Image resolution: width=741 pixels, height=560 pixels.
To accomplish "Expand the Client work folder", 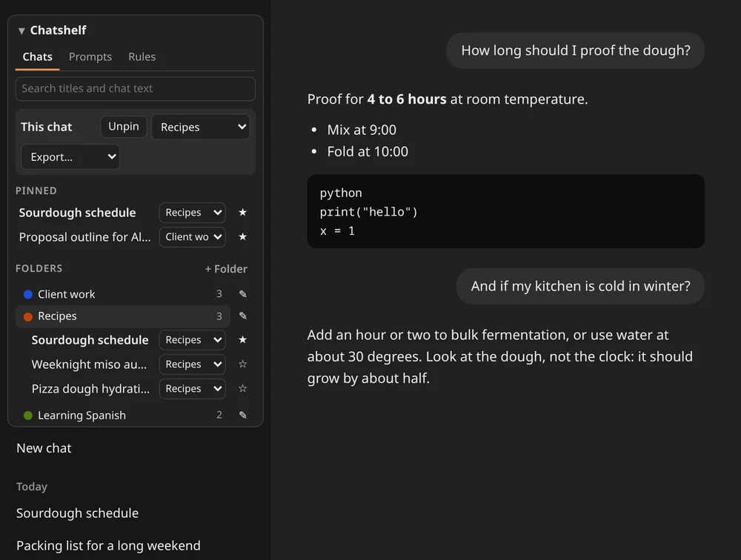I will click(123, 294).
